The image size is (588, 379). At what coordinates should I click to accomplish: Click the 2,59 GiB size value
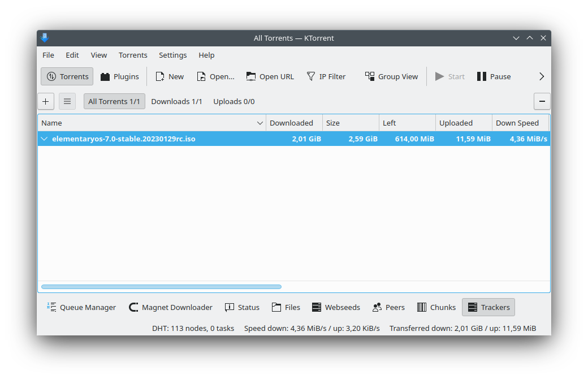[x=363, y=139]
